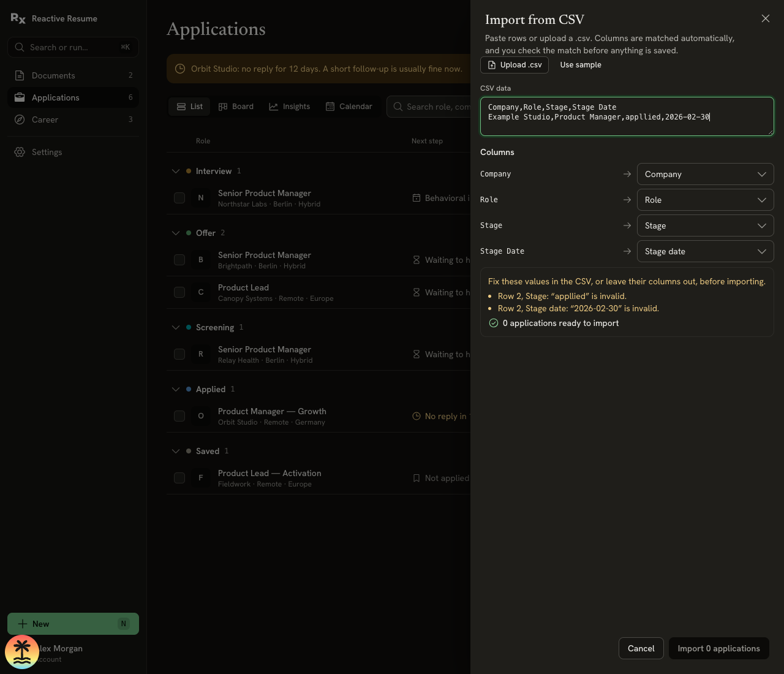The image size is (784, 674).
Task: Open the Stage date column mapping dropdown
Action: pyautogui.click(x=706, y=251)
